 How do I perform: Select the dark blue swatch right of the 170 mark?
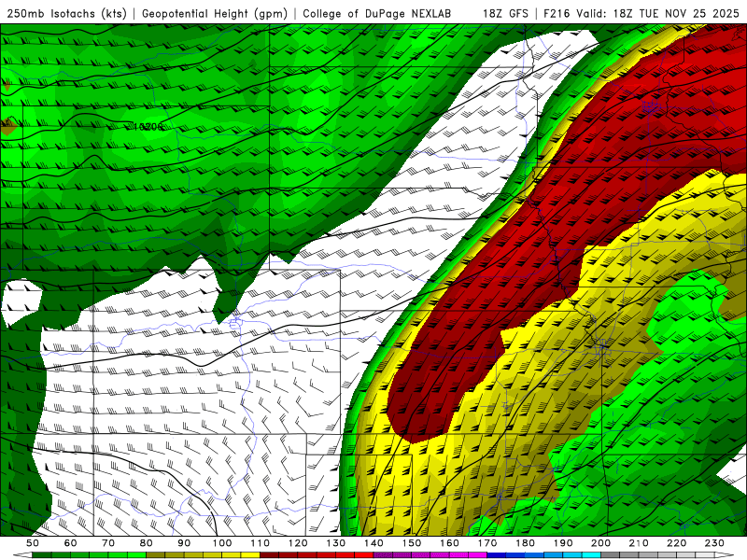pos(497,555)
